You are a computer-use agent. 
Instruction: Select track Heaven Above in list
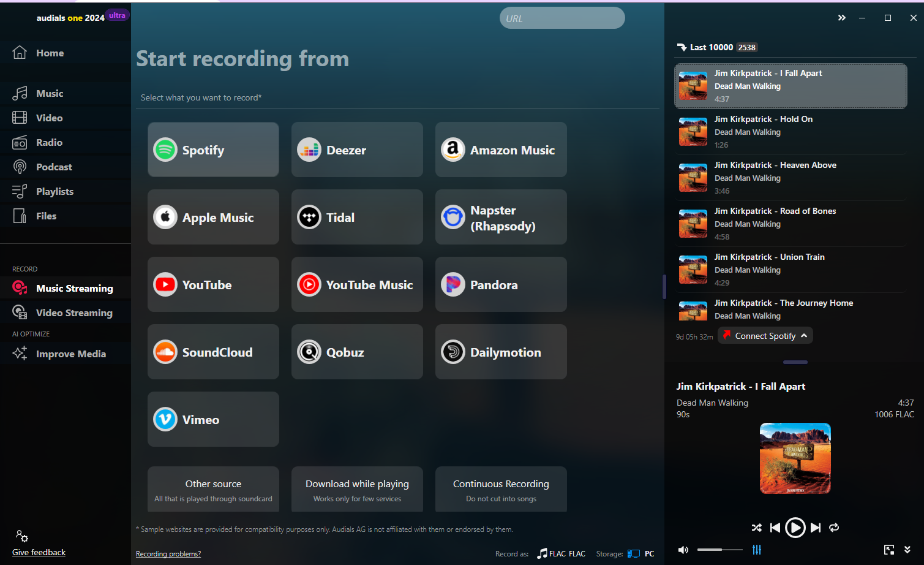(x=791, y=178)
